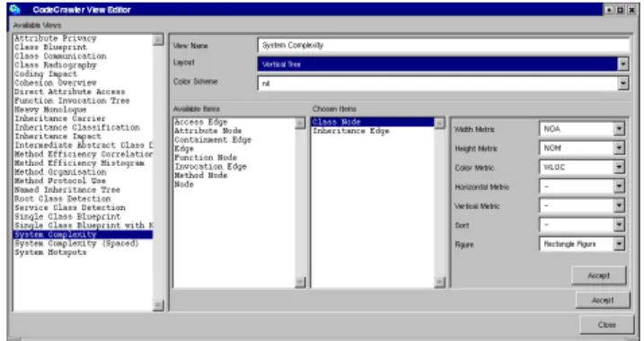This screenshot has height=341, width=644.
Task: Select Class Radiography view
Action: [56, 66]
